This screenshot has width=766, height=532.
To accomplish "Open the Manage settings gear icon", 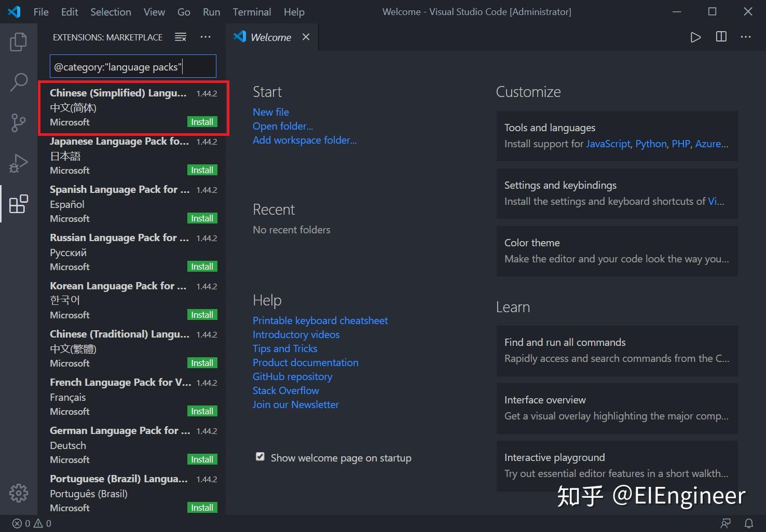I will coord(19,493).
